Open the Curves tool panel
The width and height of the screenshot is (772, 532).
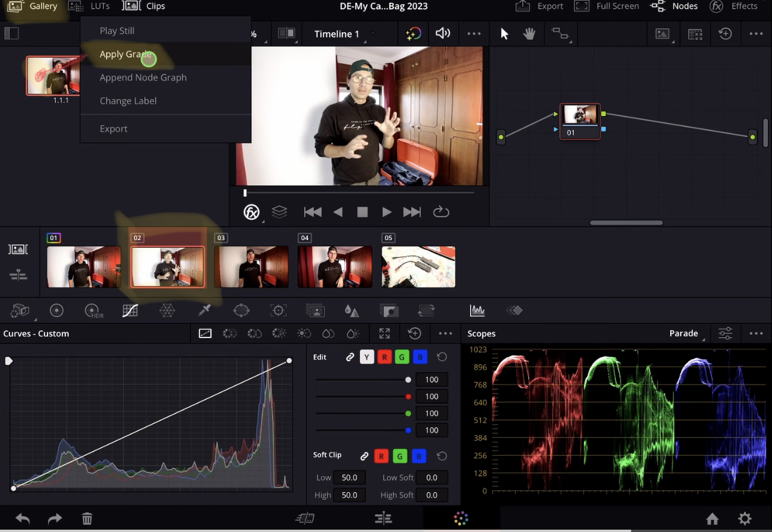130,311
